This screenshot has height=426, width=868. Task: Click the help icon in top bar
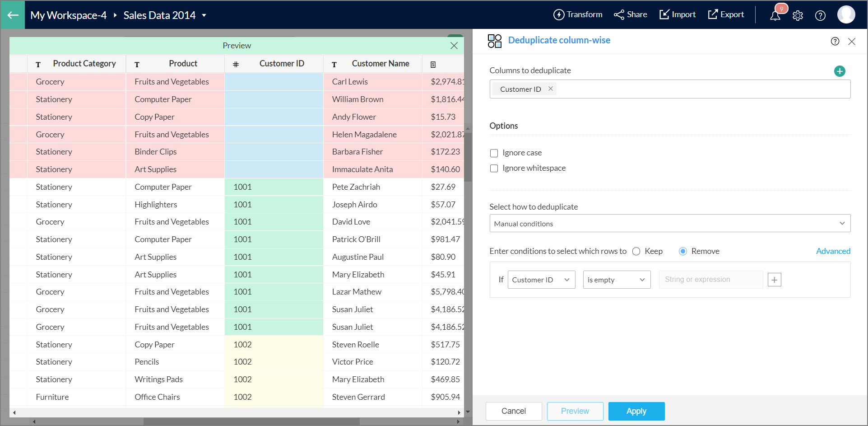pos(820,16)
